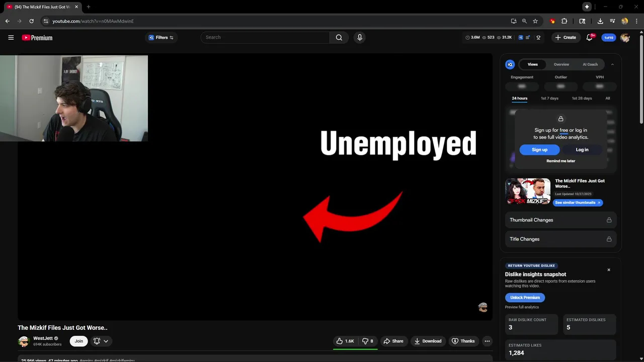The image size is (644, 362).
Task: Select the All time range tab
Action: (x=608, y=99)
